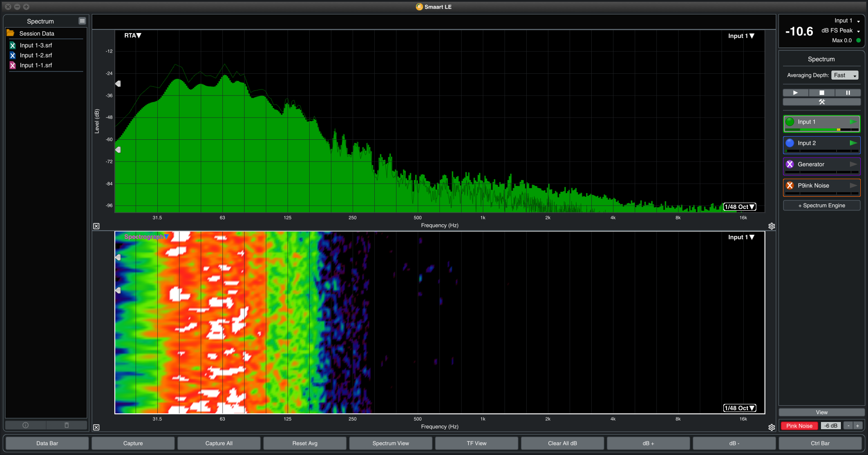Toggle the green Input 1 engine indicator
This screenshot has width=868, height=455.
[790, 122]
